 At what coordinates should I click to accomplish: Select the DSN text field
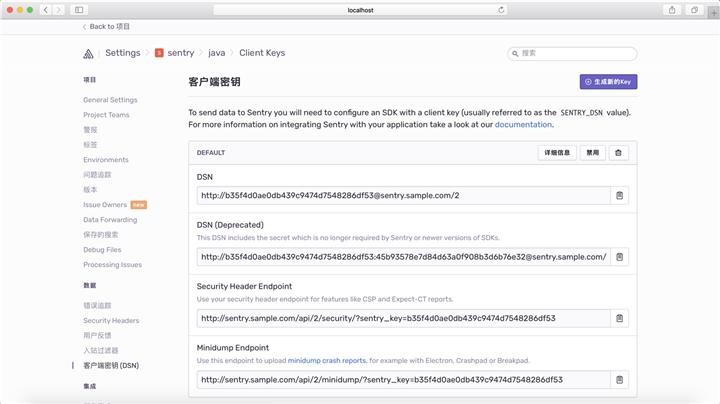coord(404,196)
